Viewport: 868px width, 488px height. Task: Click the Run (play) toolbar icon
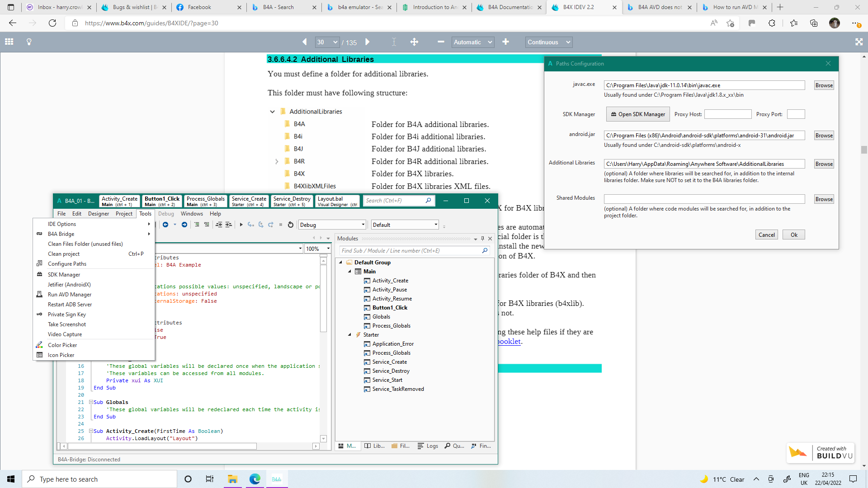pos(241,225)
